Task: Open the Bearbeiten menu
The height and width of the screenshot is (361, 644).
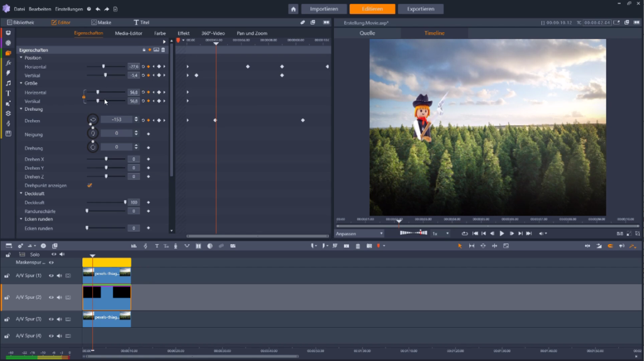Action: [x=40, y=9]
